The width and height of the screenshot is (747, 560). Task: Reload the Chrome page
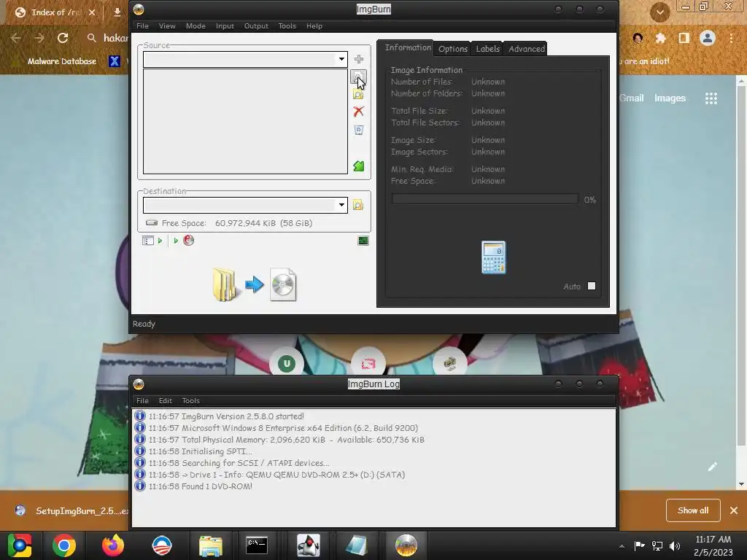pyautogui.click(x=63, y=38)
